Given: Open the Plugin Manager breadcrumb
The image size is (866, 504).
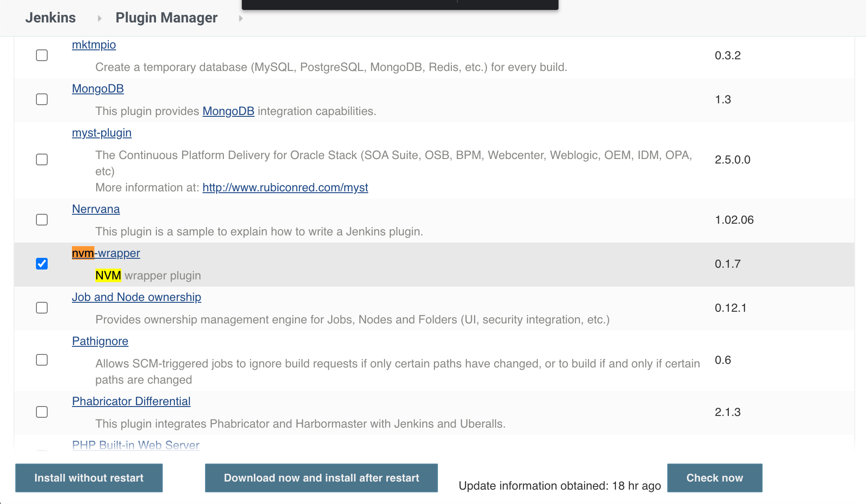Looking at the screenshot, I should click(x=166, y=18).
